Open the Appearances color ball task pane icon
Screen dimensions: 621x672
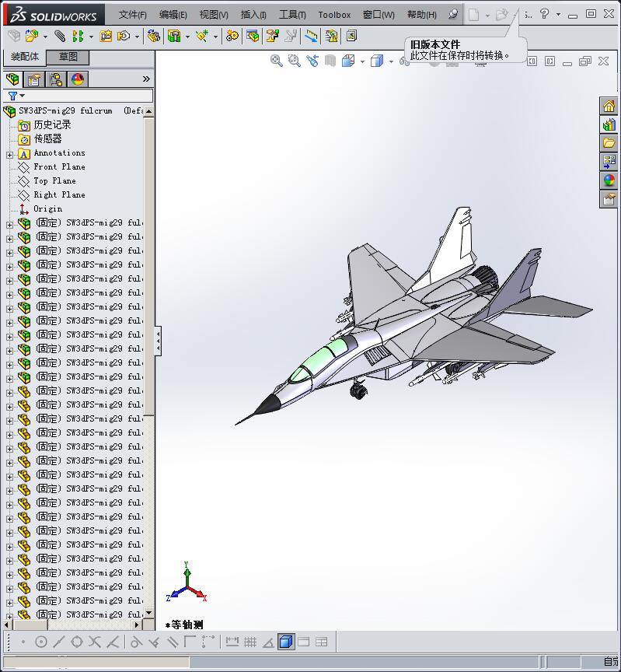click(609, 180)
